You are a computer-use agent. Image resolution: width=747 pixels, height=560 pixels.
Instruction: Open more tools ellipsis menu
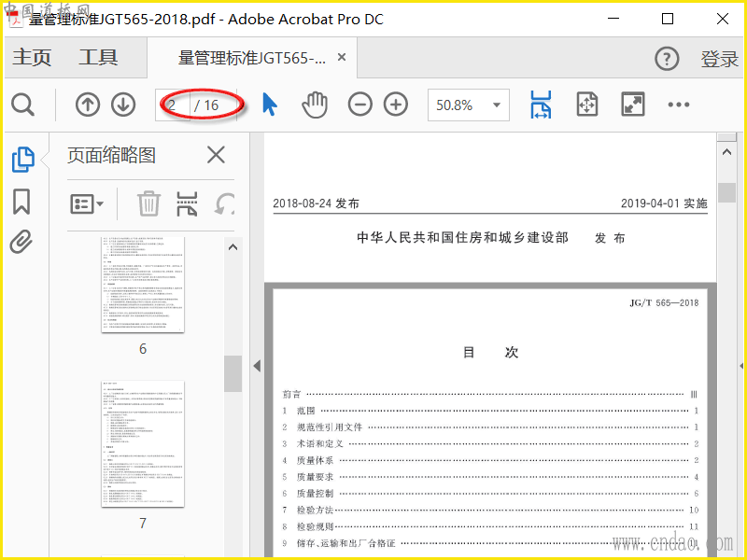[679, 105]
